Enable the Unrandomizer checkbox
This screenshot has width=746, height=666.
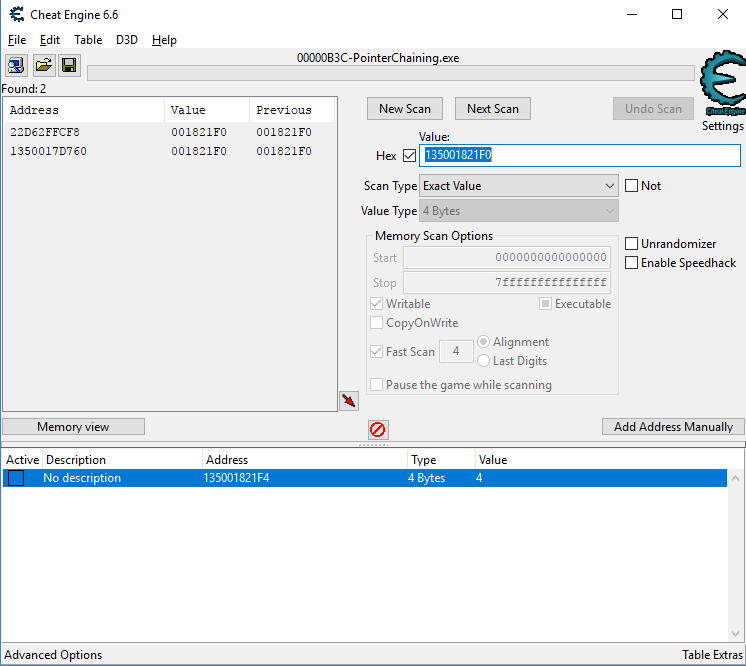pyautogui.click(x=631, y=244)
